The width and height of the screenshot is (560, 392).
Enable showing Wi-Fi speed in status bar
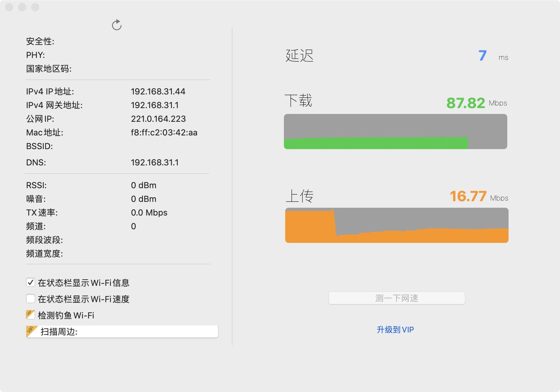click(x=31, y=299)
